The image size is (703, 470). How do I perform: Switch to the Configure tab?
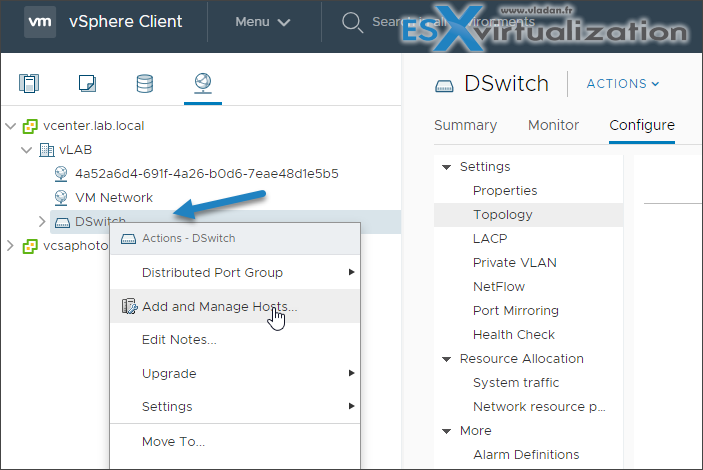click(x=642, y=125)
